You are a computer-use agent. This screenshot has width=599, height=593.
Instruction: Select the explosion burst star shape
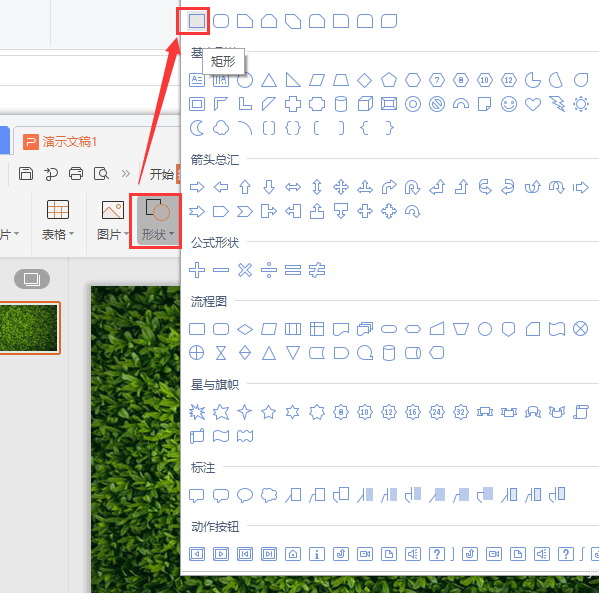[197, 412]
